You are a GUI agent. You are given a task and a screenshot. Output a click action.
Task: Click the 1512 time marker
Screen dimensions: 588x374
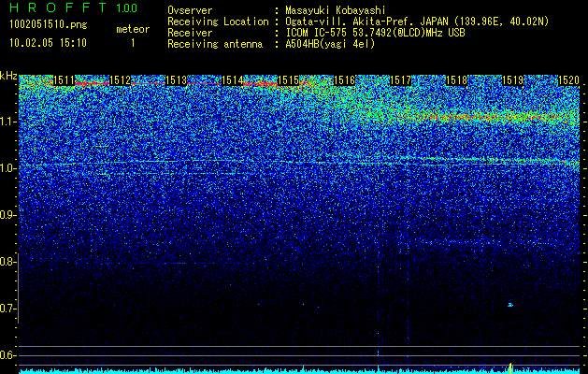(120, 80)
